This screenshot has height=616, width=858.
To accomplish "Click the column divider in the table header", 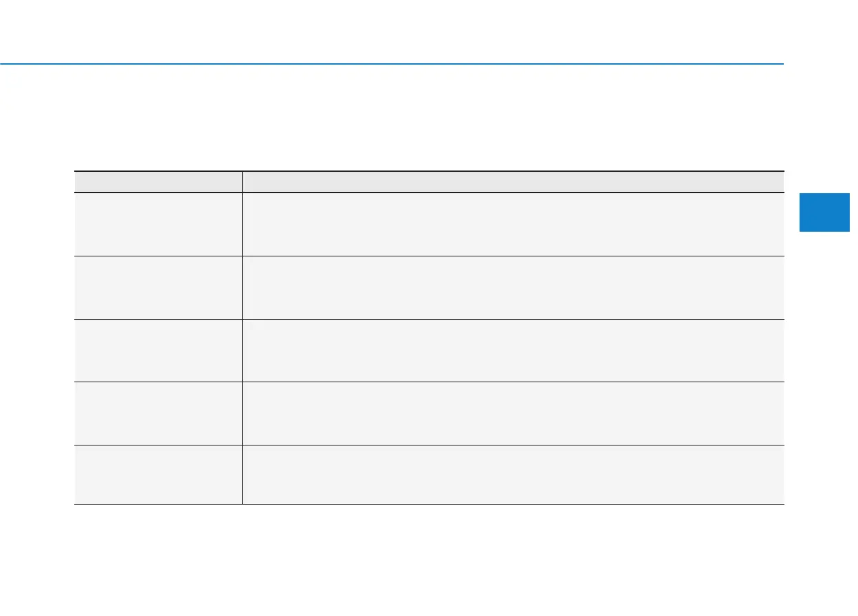I will tap(242, 181).
